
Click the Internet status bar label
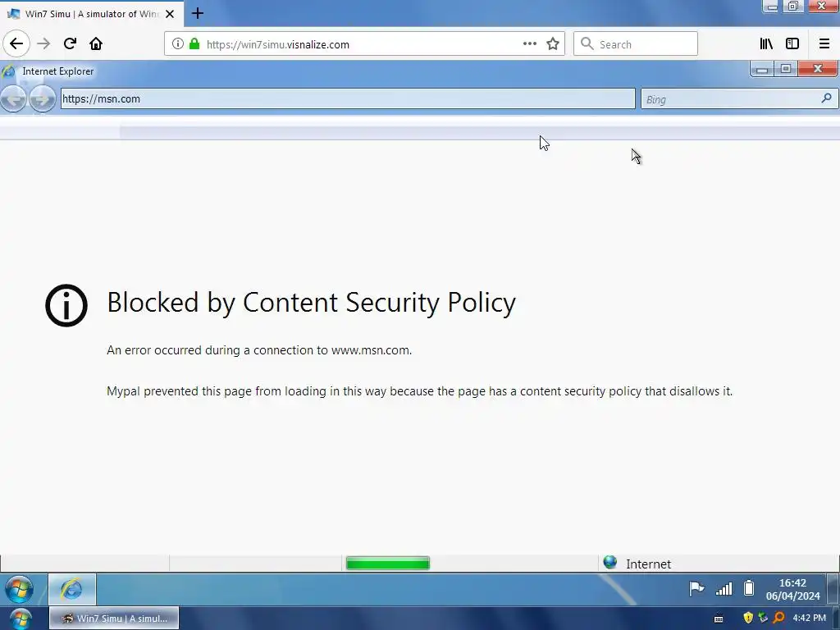pyautogui.click(x=648, y=564)
